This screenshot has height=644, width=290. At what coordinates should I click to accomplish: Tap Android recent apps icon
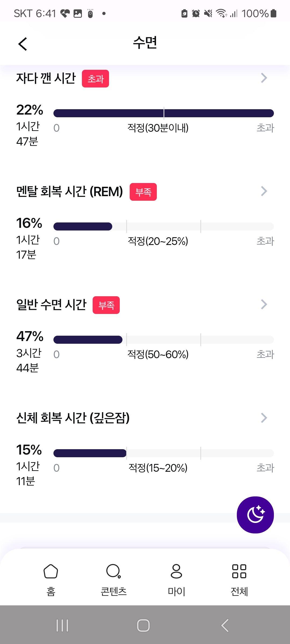pos(62,625)
